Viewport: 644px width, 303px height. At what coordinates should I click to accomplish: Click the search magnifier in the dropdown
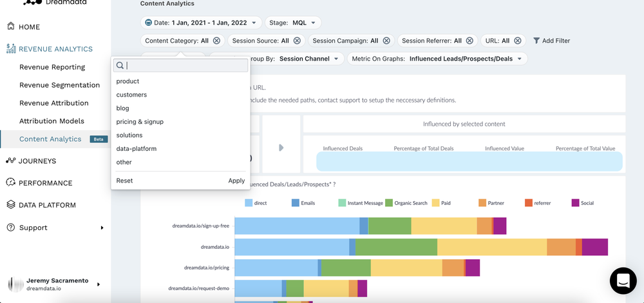click(120, 65)
